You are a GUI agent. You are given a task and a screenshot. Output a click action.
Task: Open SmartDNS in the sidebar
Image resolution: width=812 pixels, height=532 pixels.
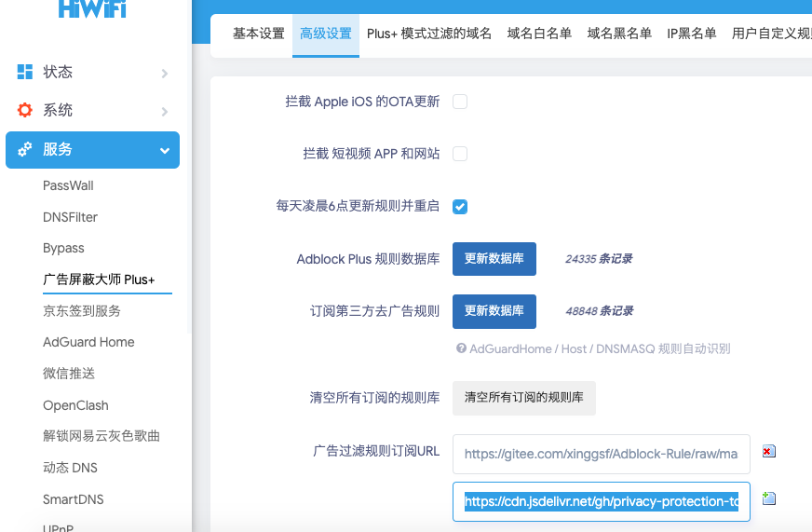click(74, 499)
